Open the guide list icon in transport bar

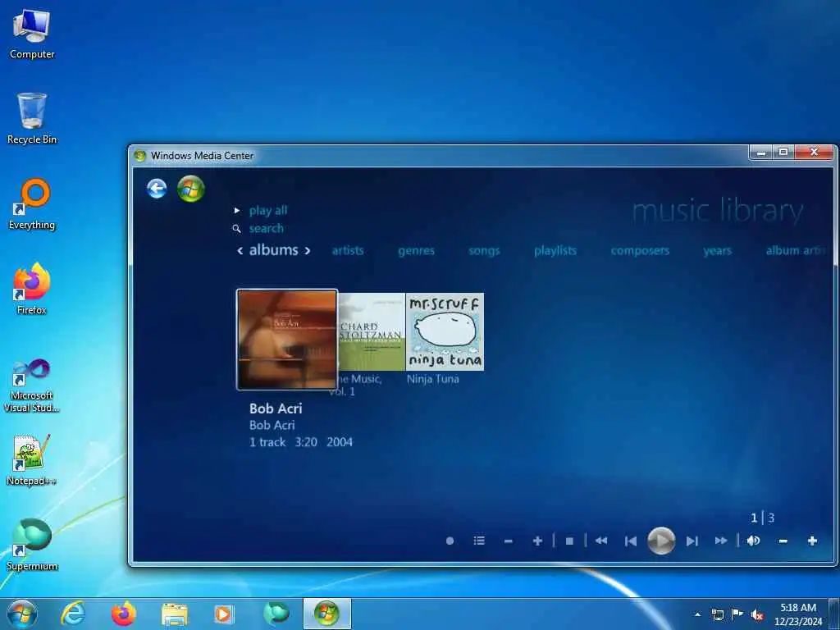click(479, 541)
